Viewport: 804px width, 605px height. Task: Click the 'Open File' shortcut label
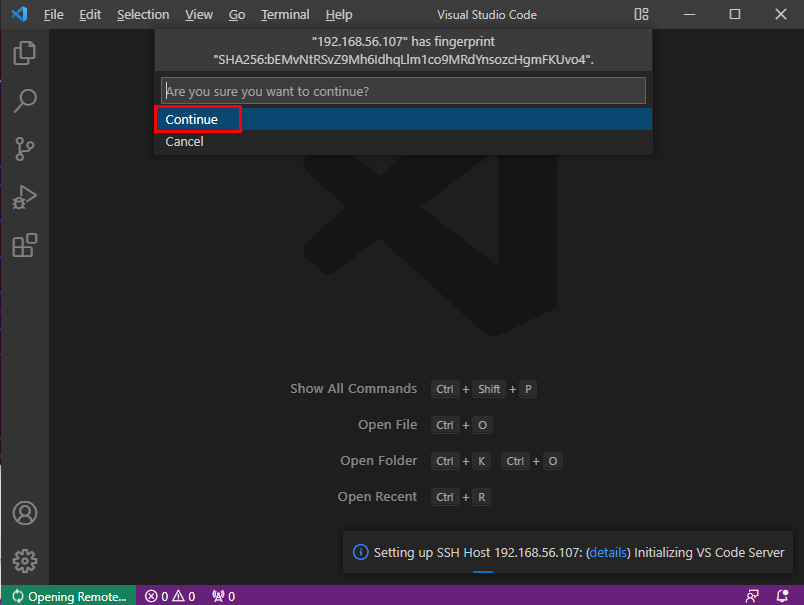click(x=387, y=425)
